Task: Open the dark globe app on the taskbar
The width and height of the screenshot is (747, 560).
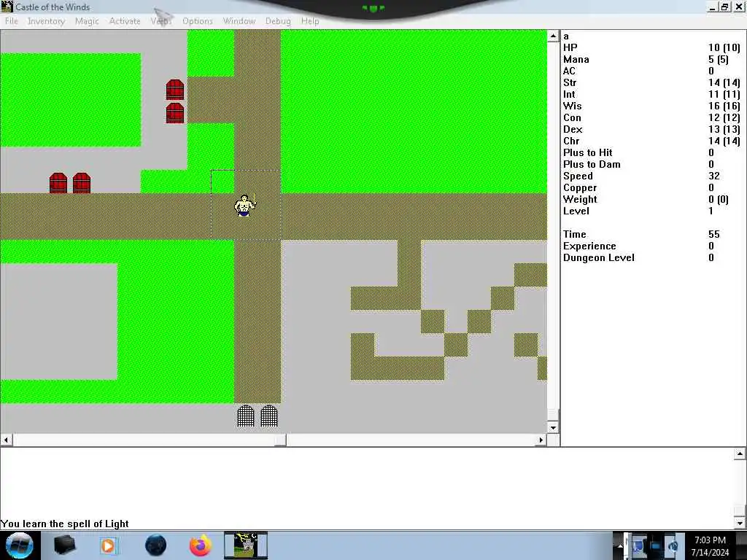Action: (x=156, y=545)
